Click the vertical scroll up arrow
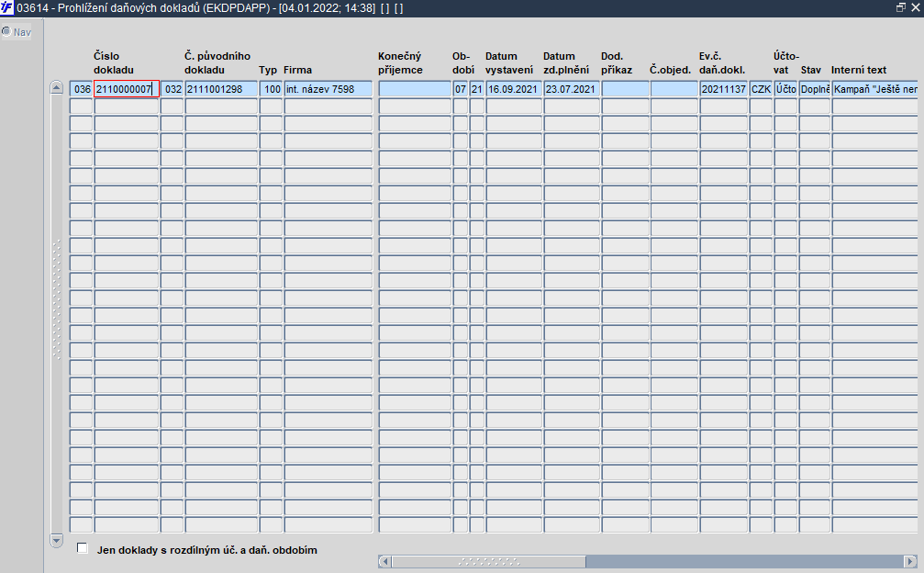Viewport: 924px width, 573px height. coord(57,87)
